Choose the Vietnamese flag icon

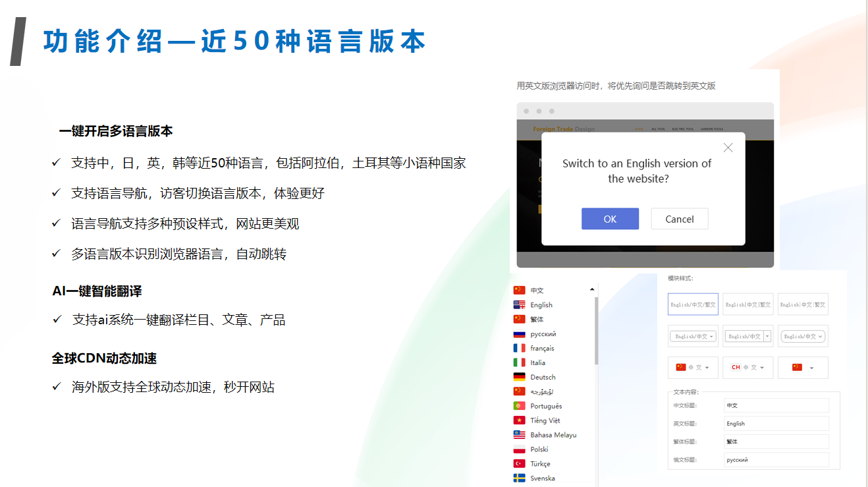(519, 420)
